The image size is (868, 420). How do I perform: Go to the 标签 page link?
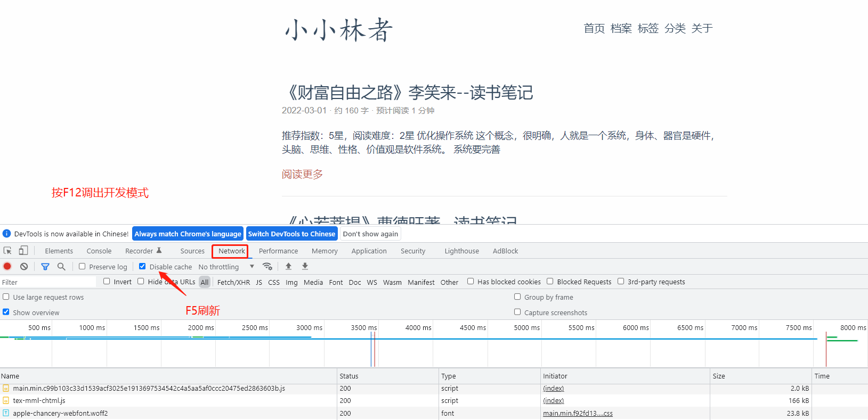click(648, 28)
